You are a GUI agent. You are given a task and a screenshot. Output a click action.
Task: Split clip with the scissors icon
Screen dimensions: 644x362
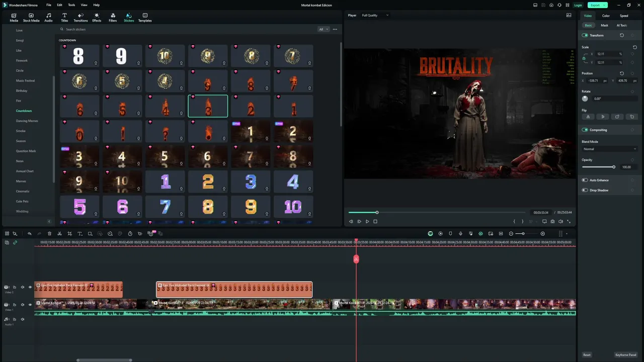(x=59, y=234)
